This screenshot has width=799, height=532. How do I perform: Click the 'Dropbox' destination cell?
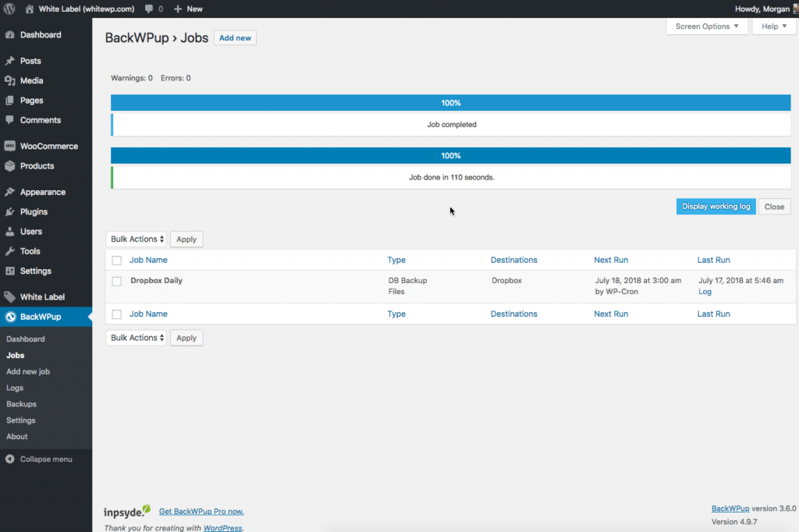506,280
